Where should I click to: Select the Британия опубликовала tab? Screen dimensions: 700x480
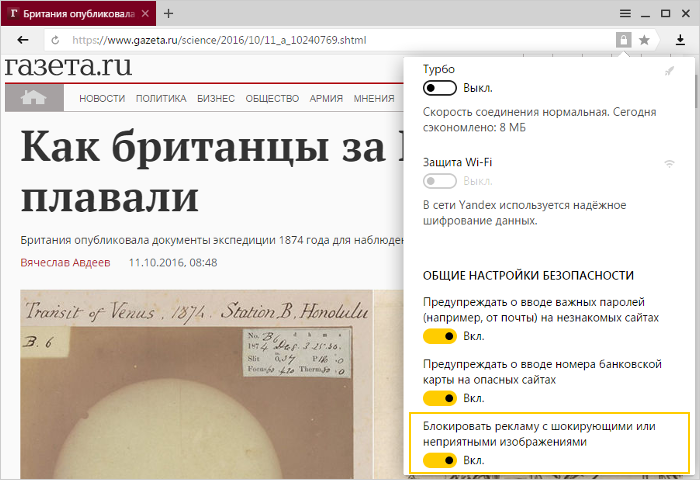pos(79,13)
